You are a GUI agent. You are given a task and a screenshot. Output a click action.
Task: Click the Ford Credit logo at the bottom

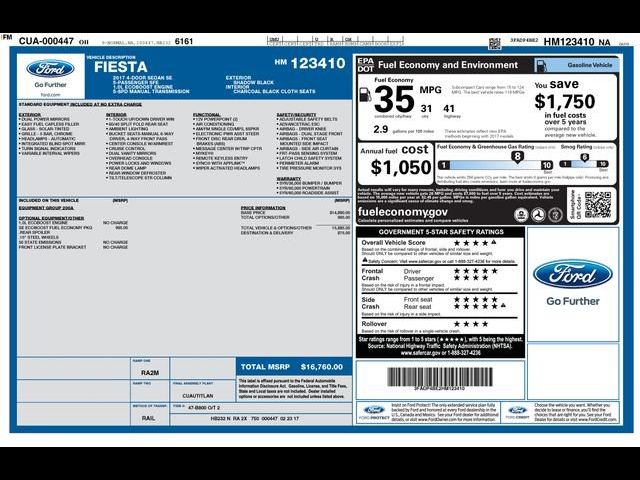[517, 411]
